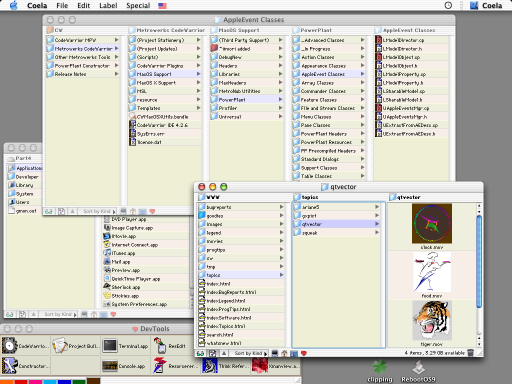Open the Label menu
Image resolution: width=512 pixels, height=384 pixels.
click(108, 6)
